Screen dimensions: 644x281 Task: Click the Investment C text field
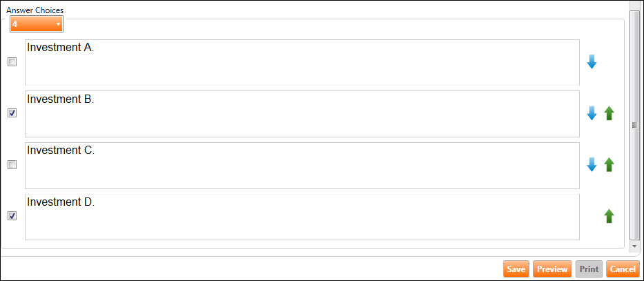(x=302, y=165)
